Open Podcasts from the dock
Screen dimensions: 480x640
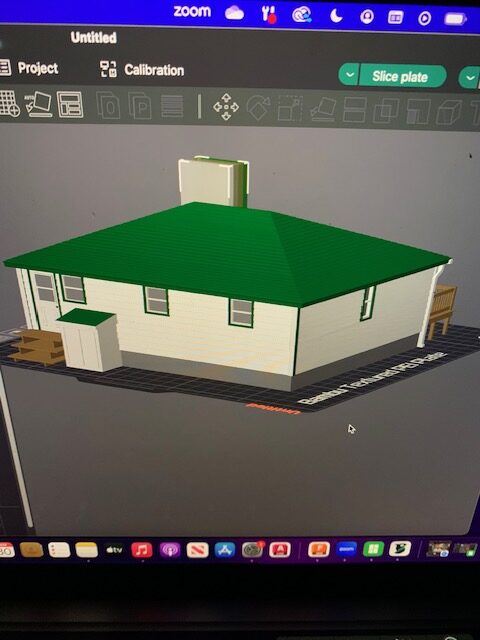point(170,550)
